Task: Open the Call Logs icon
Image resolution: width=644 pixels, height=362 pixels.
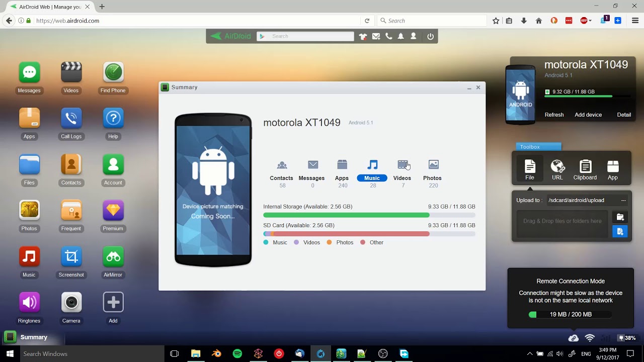Action: (x=71, y=118)
